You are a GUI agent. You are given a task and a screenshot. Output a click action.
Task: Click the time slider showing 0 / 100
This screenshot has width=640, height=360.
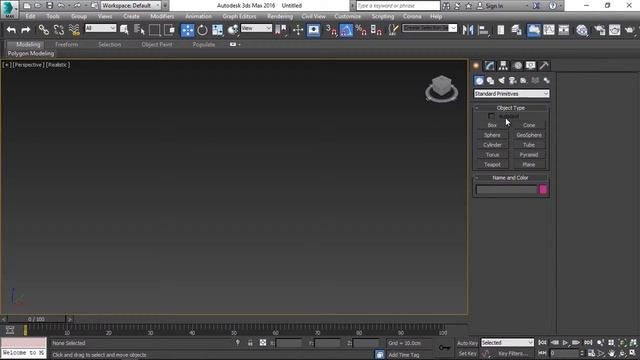coord(37,319)
